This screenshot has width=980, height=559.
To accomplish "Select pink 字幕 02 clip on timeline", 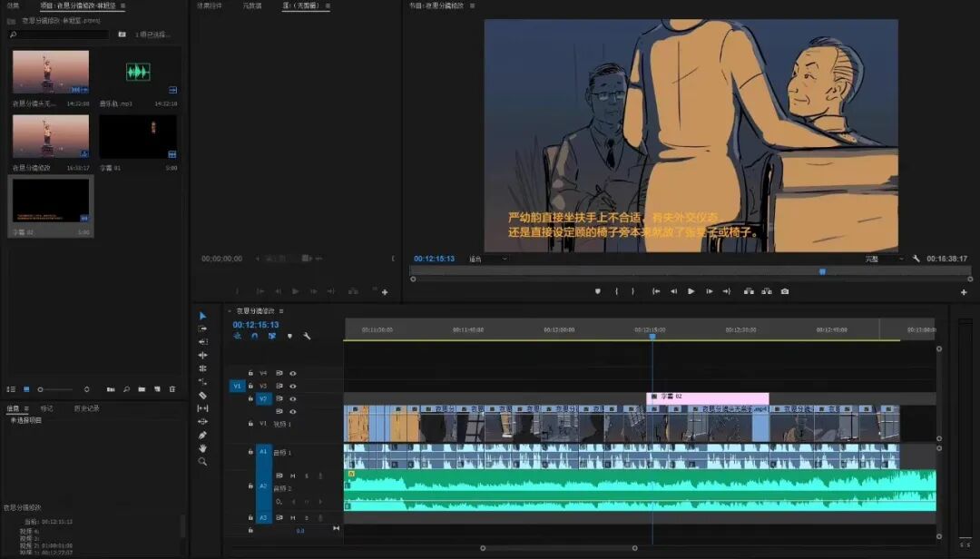I will tap(708, 397).
